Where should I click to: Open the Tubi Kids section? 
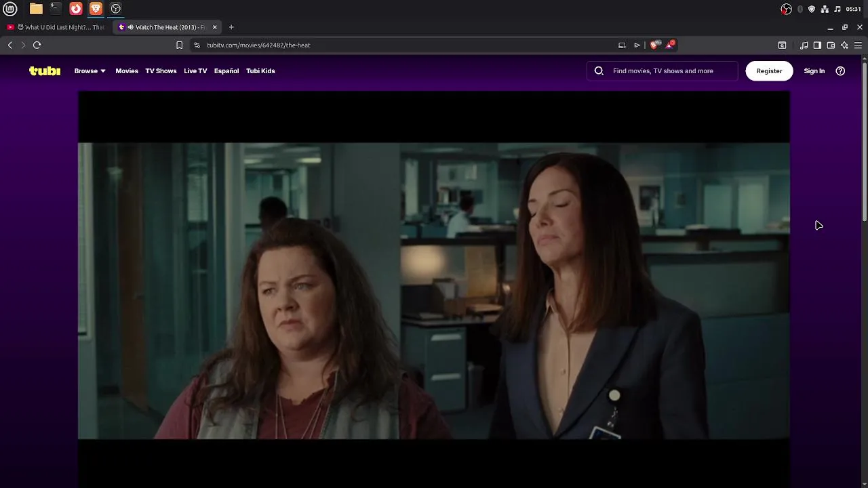260,70
